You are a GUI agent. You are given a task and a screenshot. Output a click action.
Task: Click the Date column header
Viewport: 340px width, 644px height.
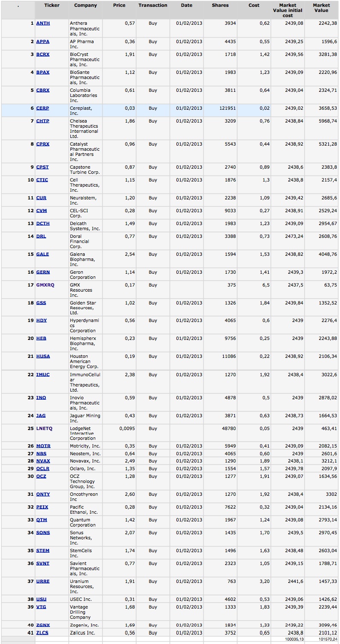[187, 6]
